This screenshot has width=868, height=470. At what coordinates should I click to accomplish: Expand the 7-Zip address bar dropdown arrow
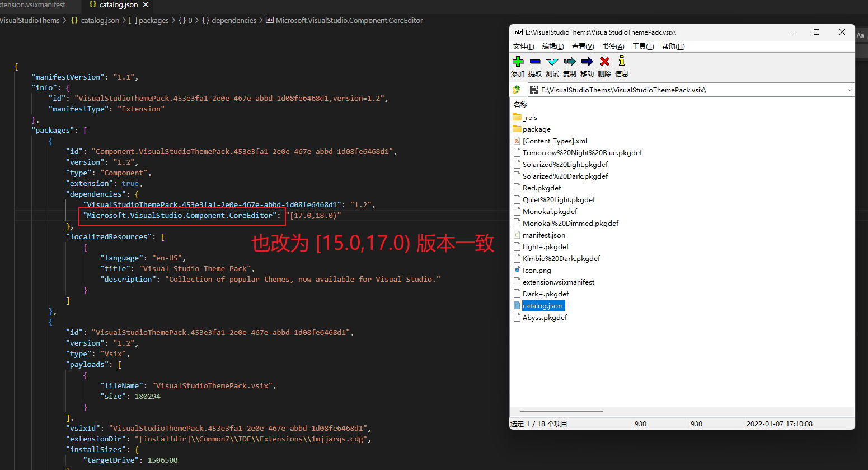pyautogui.click(x=850, y=90)
